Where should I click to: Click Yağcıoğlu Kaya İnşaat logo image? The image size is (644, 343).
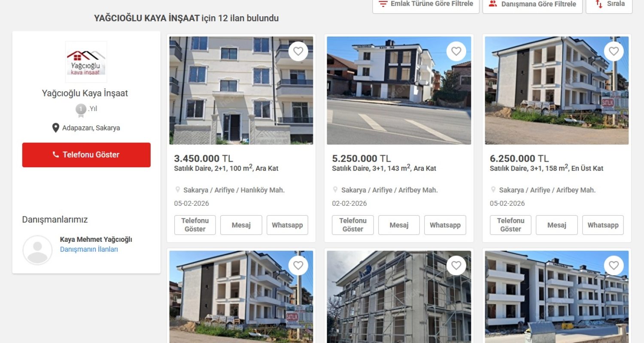pos(86,62)
